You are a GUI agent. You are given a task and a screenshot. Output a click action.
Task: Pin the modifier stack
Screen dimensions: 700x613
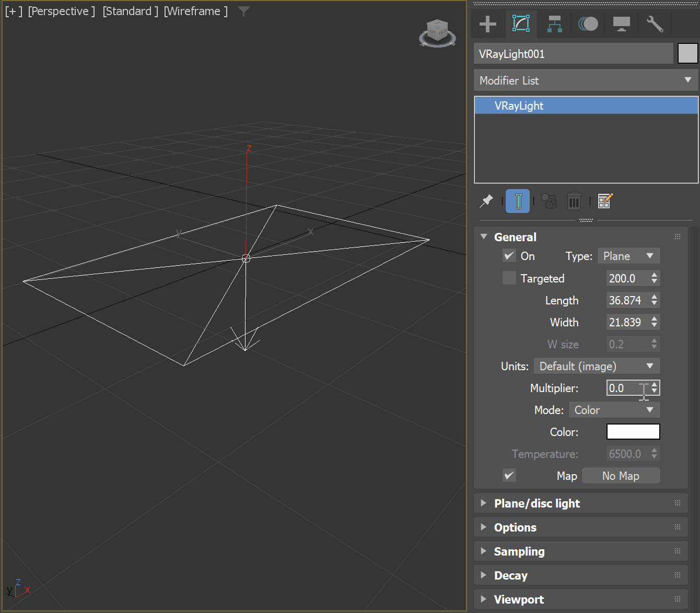pos(486,201)
